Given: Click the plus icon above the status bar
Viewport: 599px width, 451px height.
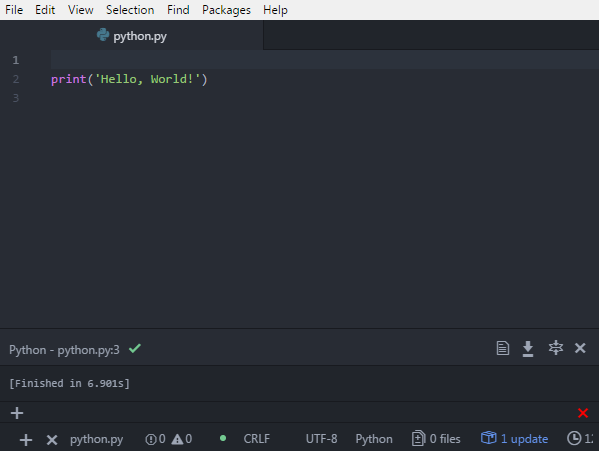Looking at the screenshot, I should (17, 413).
